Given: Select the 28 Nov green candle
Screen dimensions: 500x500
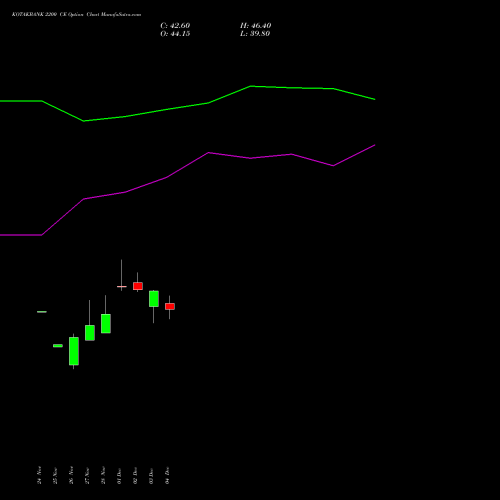Looking at the screenshot, I should [x=106, y=323].
